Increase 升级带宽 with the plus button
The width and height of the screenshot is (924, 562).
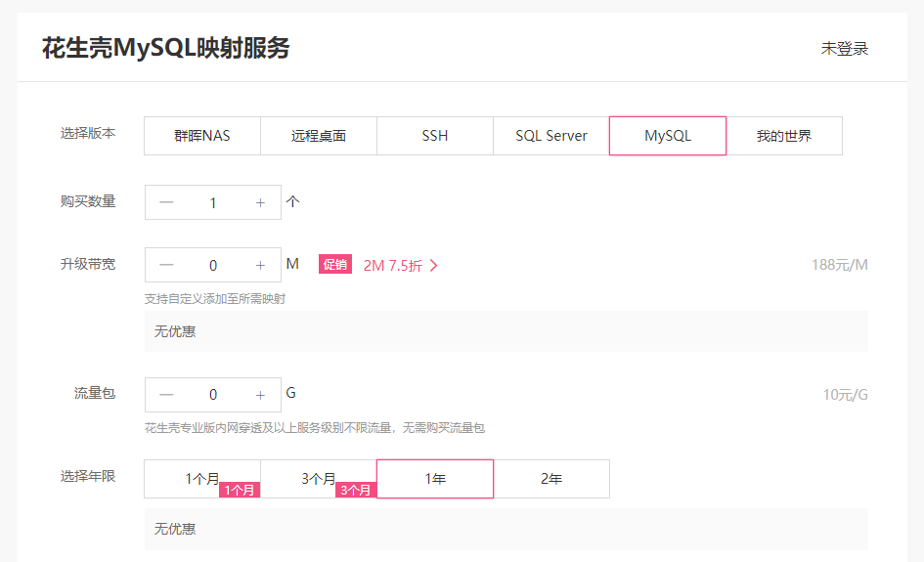(x=260, y=265)
